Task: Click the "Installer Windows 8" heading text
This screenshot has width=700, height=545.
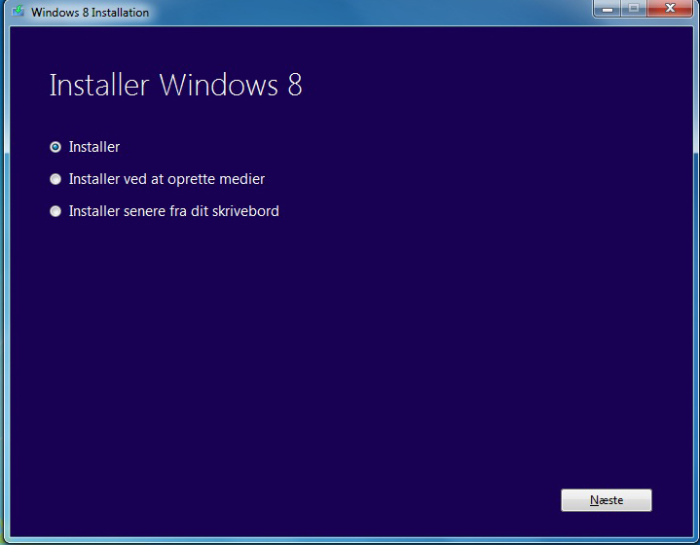Action: 176,84
